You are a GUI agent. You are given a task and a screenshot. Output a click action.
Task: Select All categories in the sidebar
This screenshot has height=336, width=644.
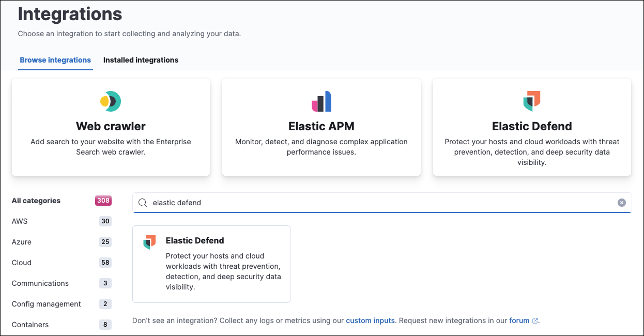pos(35,201)
